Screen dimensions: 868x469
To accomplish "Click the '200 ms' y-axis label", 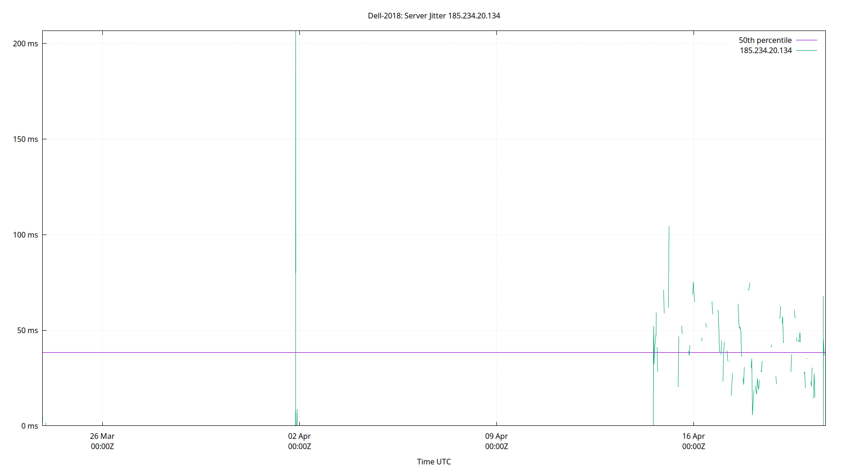I will pyautogui.click(x=25, y=44).
